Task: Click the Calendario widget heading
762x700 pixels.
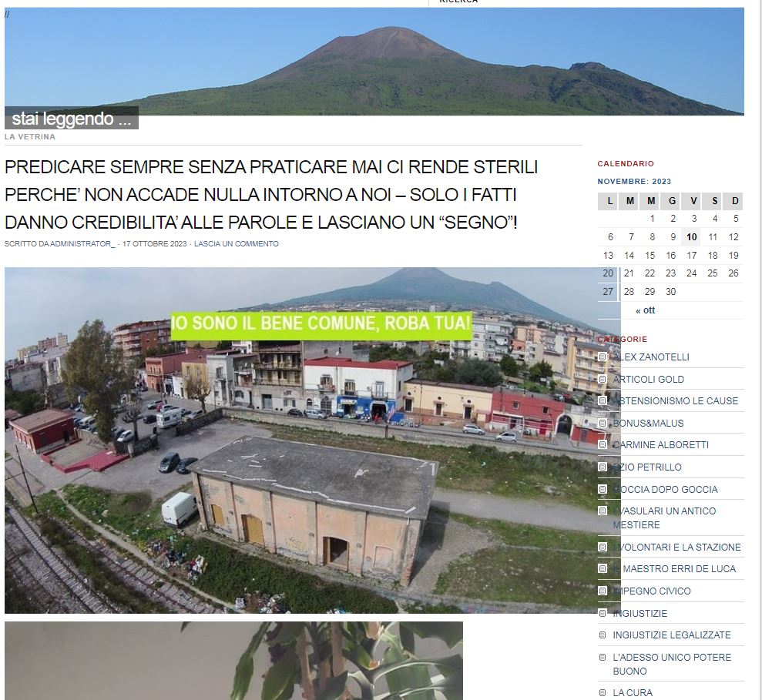Action: (626, 164)
